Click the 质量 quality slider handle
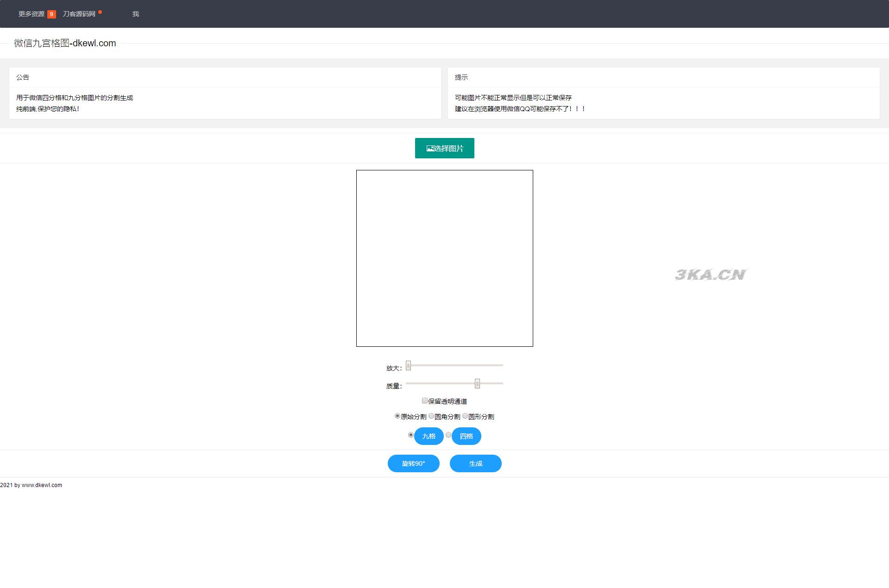 [x=477, y=383]
